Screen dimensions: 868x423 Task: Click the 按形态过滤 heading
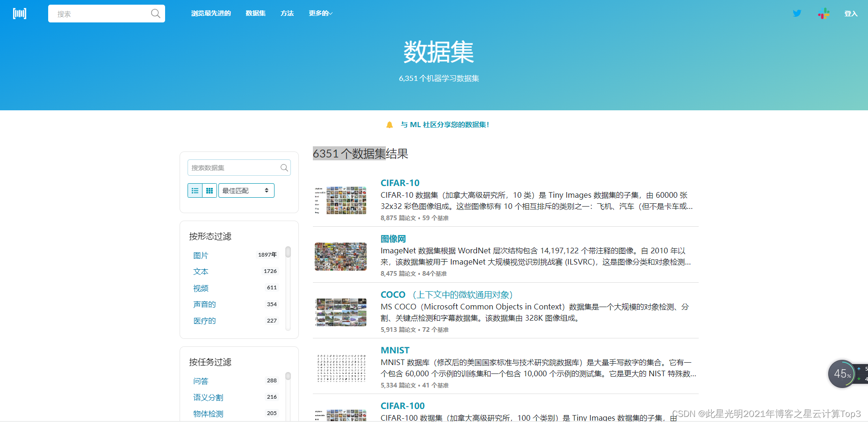[x=210, y=237]
